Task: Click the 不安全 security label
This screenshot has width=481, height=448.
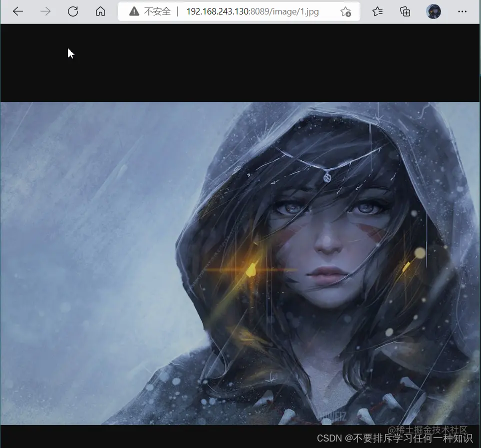Action: pyautogui.click(x=157, y=11)
